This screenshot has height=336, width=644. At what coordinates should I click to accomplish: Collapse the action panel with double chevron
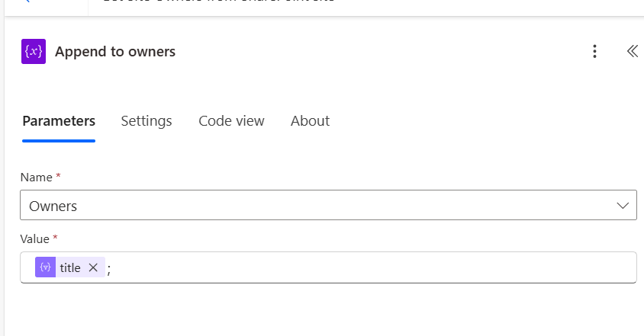[632, 52]
